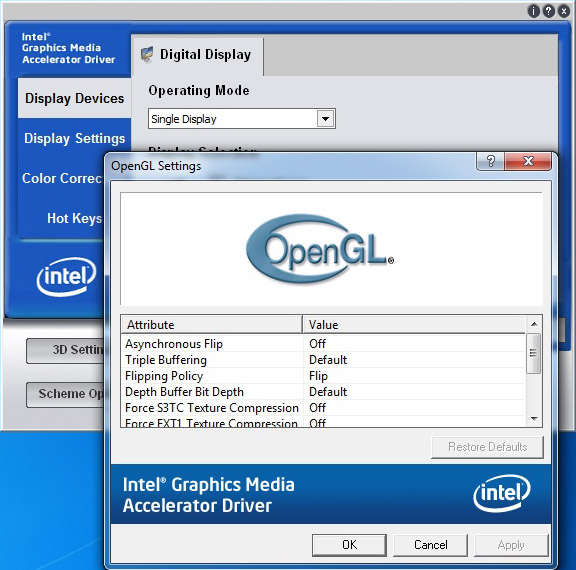576x570 pixels.
Task: Click the info icon in the Intel window
Action: [x=533, y=11]
